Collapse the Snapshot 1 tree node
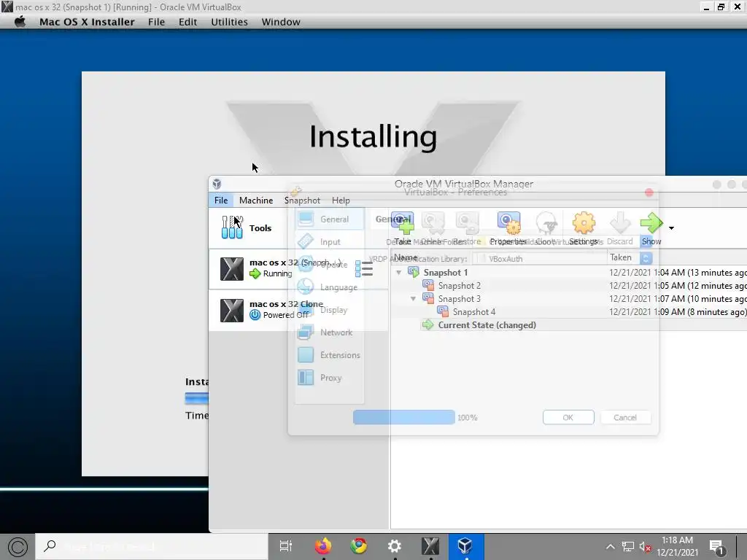Image resolution: width=747 pixels, height=560 pixels. pos(399,273)
